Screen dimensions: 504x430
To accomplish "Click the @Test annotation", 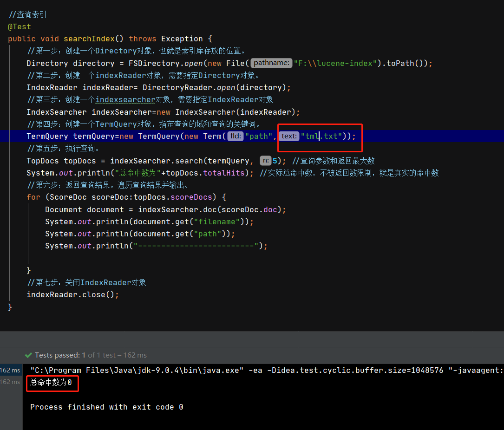I will pyautogui.click(x=20, y=26).
